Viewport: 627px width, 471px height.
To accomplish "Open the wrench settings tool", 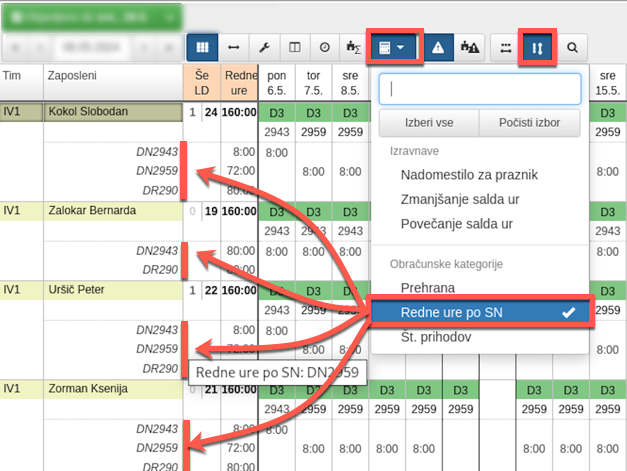I will point(264,48).
